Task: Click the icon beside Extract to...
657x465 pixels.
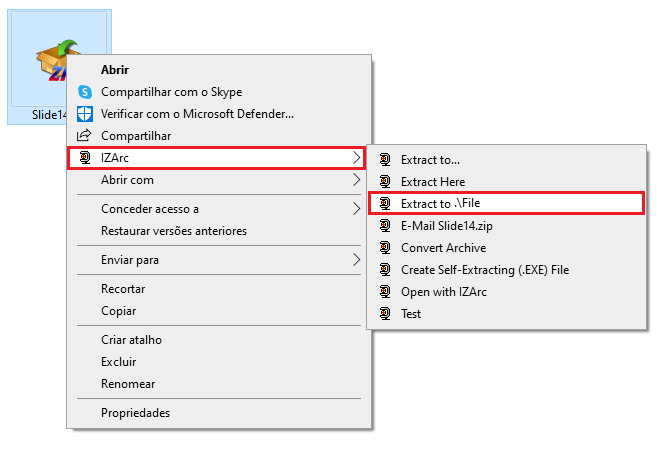Action: click(385, 160)
